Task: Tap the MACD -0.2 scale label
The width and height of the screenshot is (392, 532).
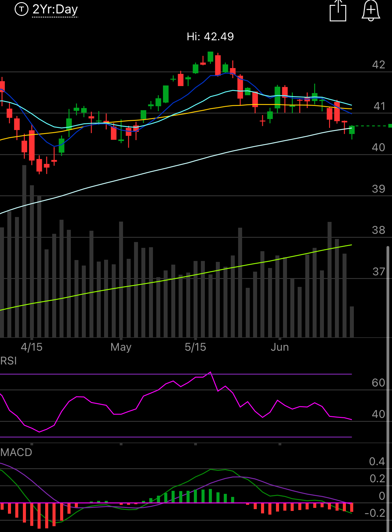Action: point(375,513)
